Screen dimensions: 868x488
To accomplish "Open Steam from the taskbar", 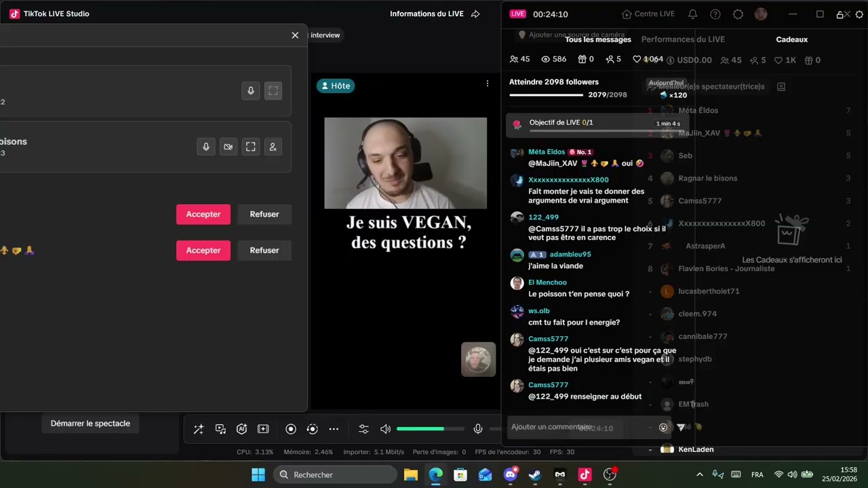I will (x=535, y=474).
